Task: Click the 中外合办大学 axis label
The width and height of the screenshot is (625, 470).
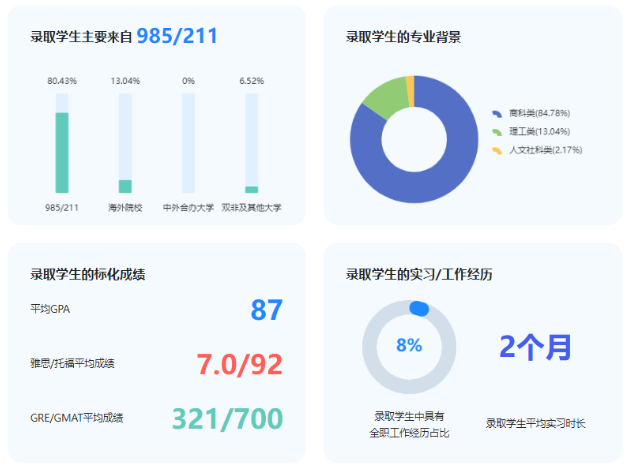Action: (x=189, y=208)
